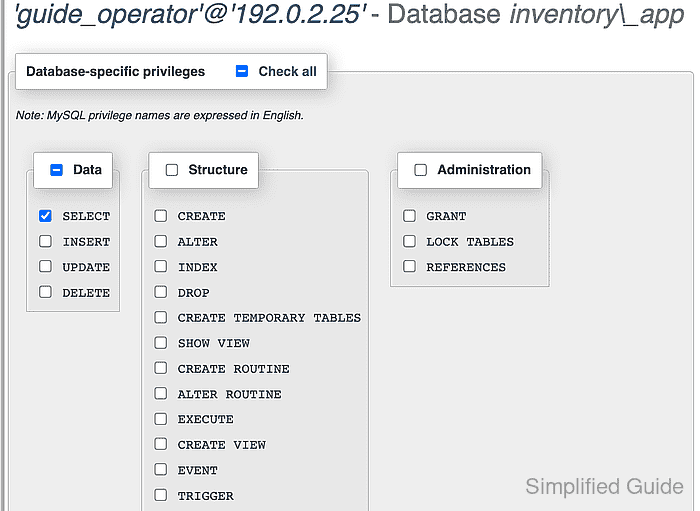Enable the REFERENCES privilege checkbox

point(409,266)
